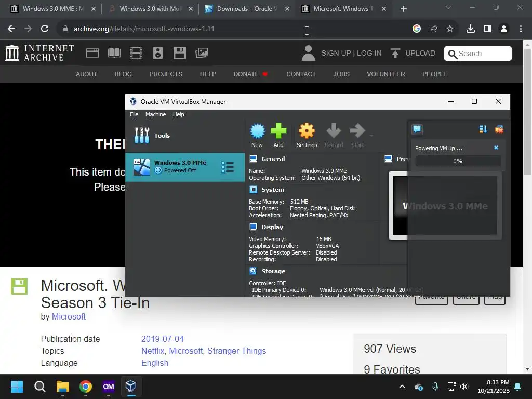Toggle Chrome side panel icon
532x399 pixels.
[x=487, y=29]
